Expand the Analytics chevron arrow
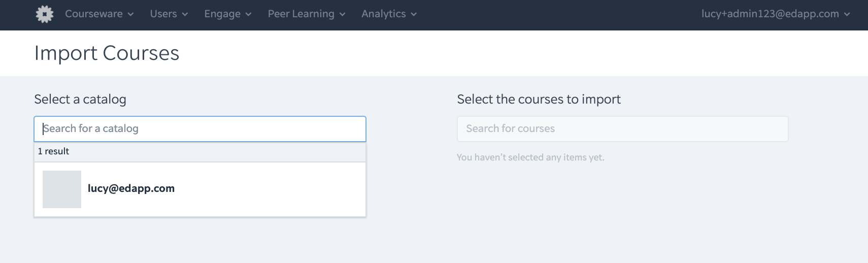Screen dimensions: 868x263 [414, 15]
